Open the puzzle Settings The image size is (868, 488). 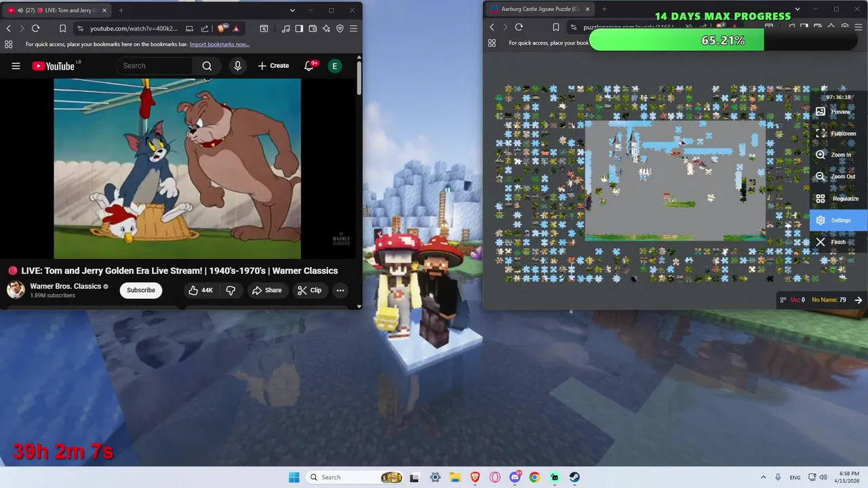tap(839, 220)
